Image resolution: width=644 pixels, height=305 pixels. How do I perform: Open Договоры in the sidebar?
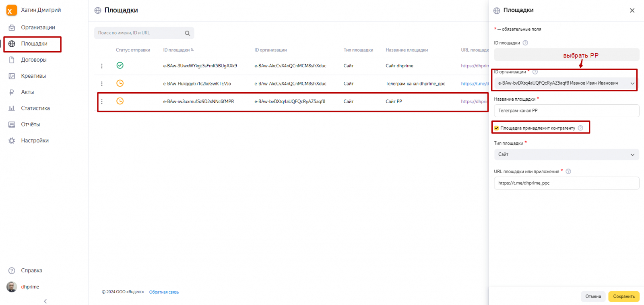coord(34,60)
